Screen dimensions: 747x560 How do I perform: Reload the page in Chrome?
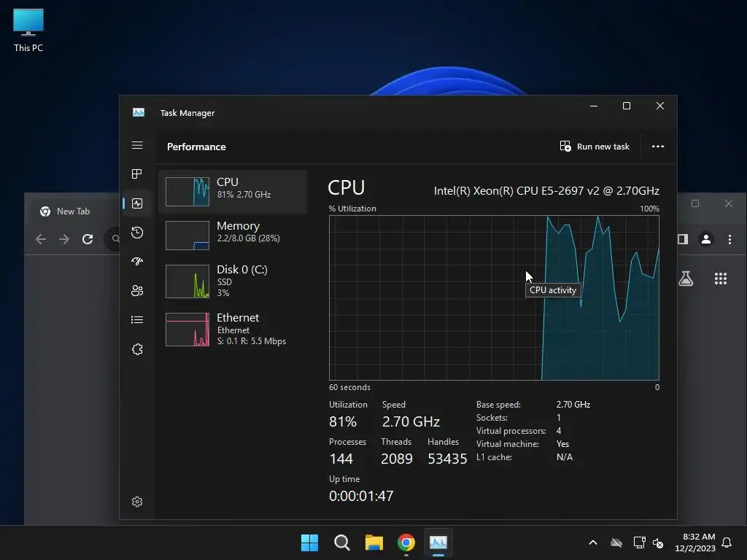(88, 239)
